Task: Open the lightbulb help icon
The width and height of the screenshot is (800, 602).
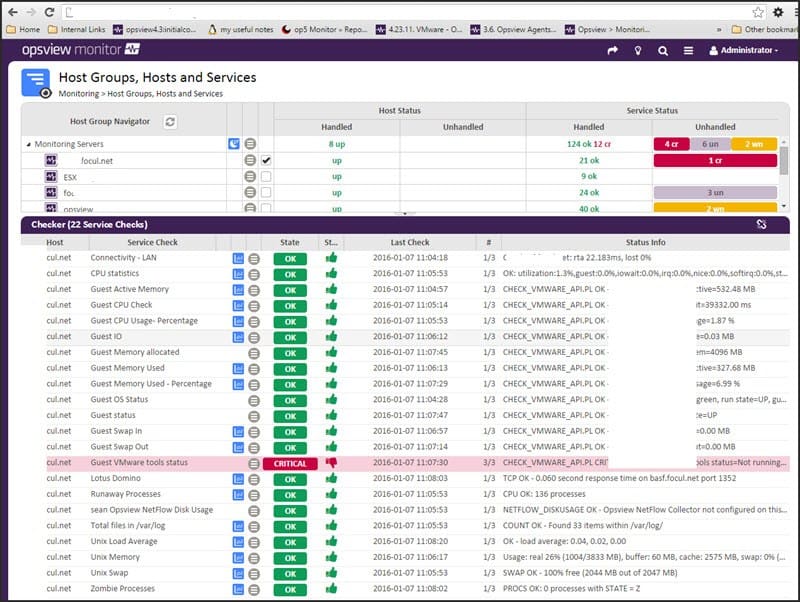Action: 638,50
